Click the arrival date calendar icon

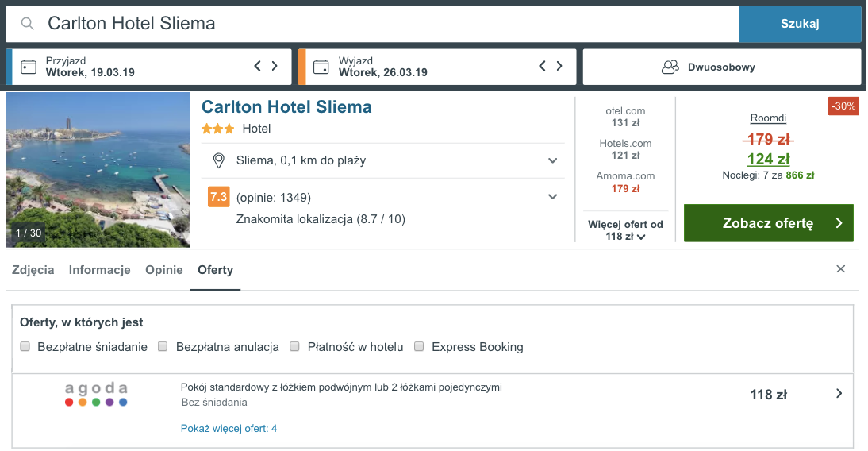tap(29, 67)
